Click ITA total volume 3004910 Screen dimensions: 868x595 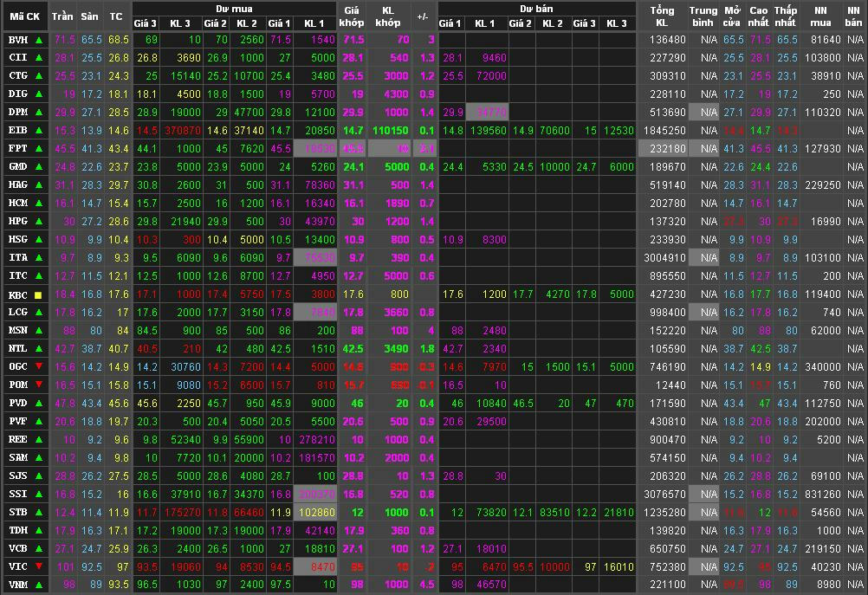[664, 258]
